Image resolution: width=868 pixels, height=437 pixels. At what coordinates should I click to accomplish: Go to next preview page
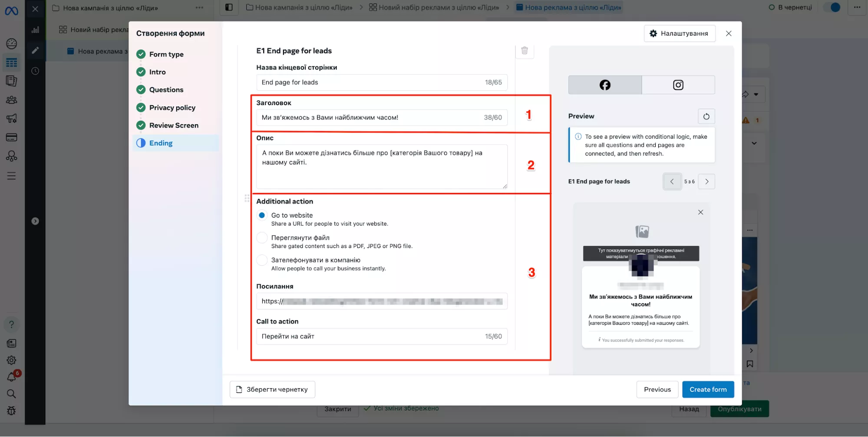click(x=706, y=182)
